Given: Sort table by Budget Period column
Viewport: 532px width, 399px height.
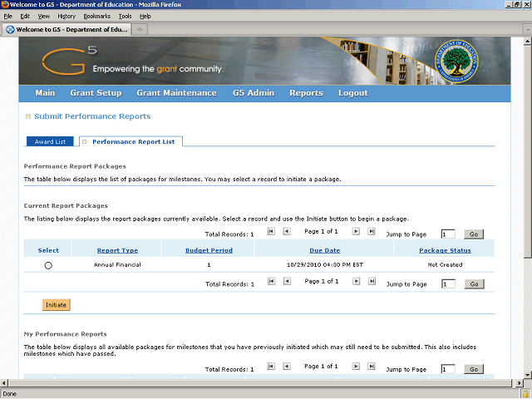Looking at the screenshot, I should point(209,250).
